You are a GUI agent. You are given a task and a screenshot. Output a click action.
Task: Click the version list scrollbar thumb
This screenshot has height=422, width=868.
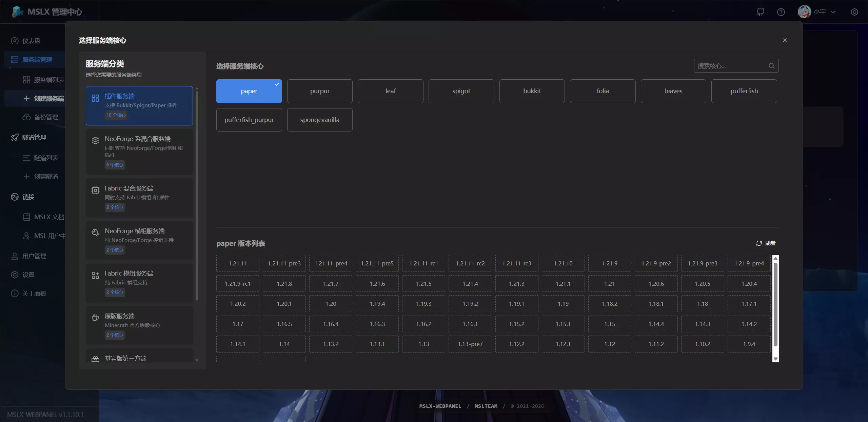(x=775, y=304)
